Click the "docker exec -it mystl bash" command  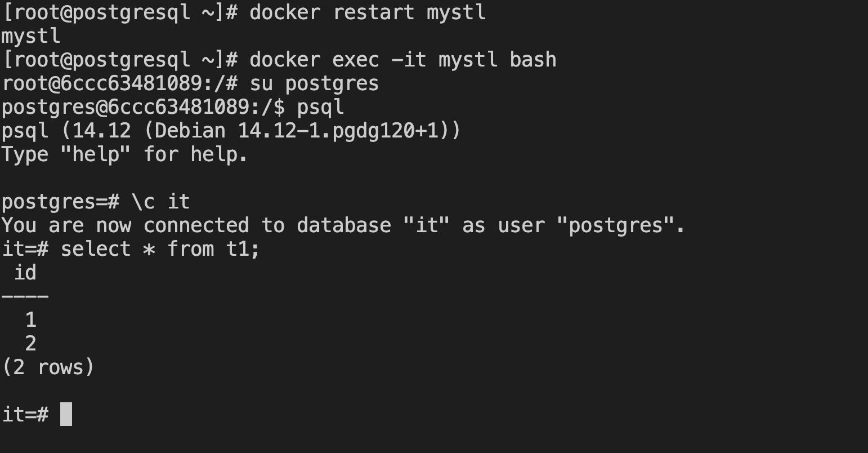(x=403, y=59)
